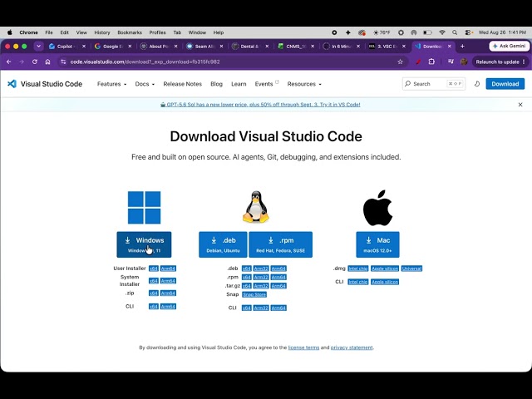Viewport: 532px width, 399px height.
Task: Download .dmg for Apple silicon
Action: 385,268
